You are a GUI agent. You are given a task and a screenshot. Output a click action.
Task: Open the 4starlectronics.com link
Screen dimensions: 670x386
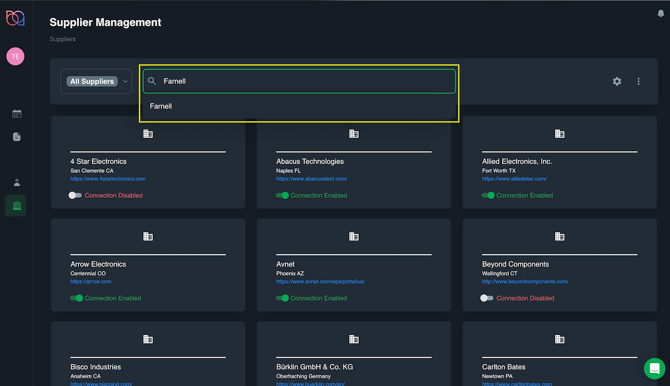[108, 179]
